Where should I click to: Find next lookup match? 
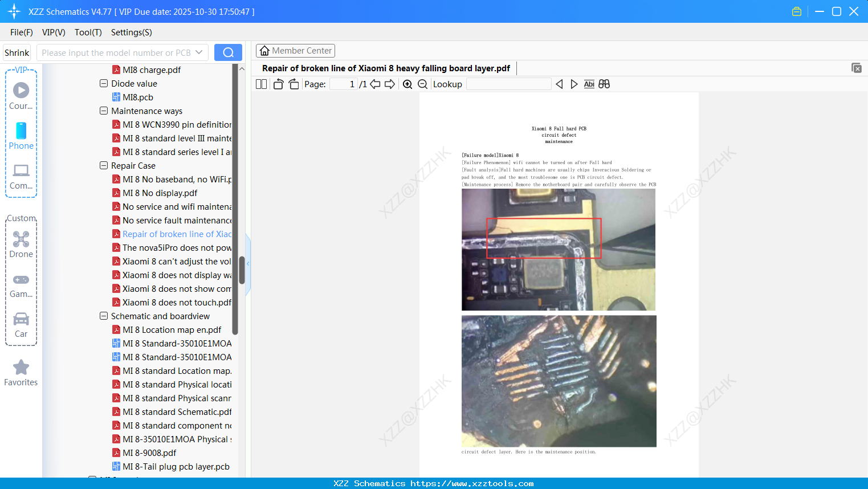(574, 84)
